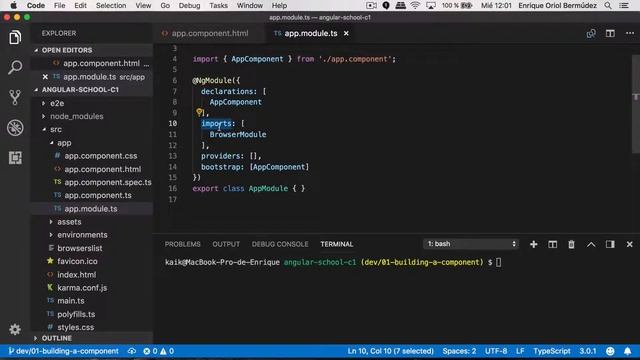Send feedback via smiley icon
This screenshot has height=360, width=640.
tap(610, 351)
